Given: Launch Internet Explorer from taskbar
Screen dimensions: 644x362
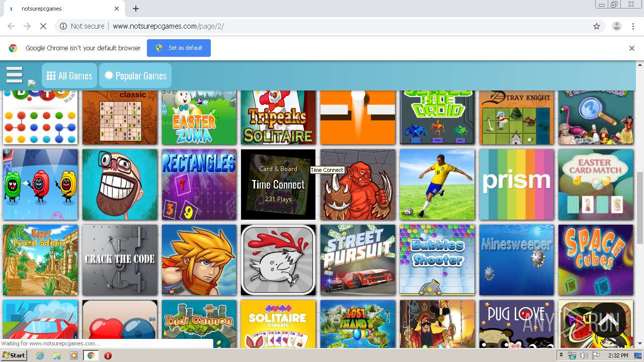Looking at the screenshot, I should [40, 355].
